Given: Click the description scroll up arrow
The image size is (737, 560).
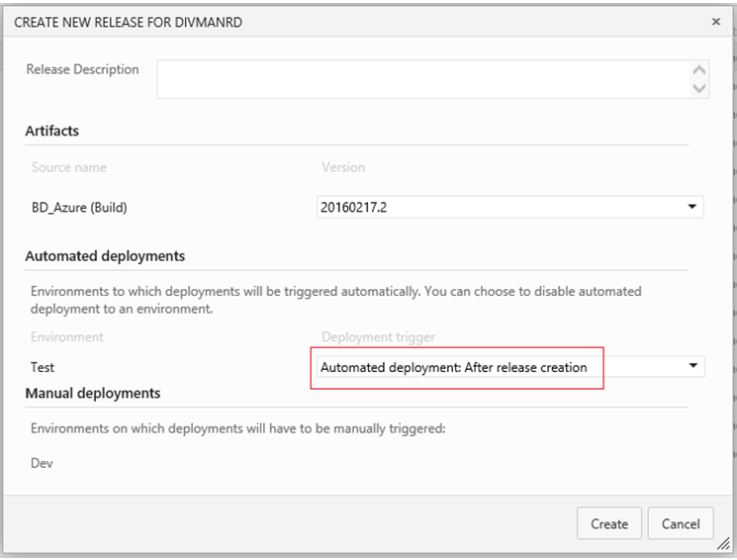Looking at the screenshot, I should click(x=699, y=70).
